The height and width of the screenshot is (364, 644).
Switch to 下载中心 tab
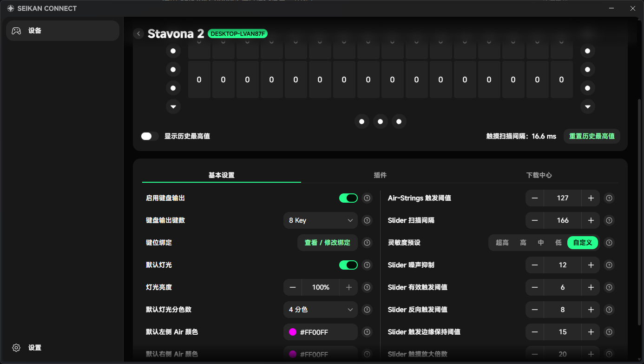tap(539, 175)
